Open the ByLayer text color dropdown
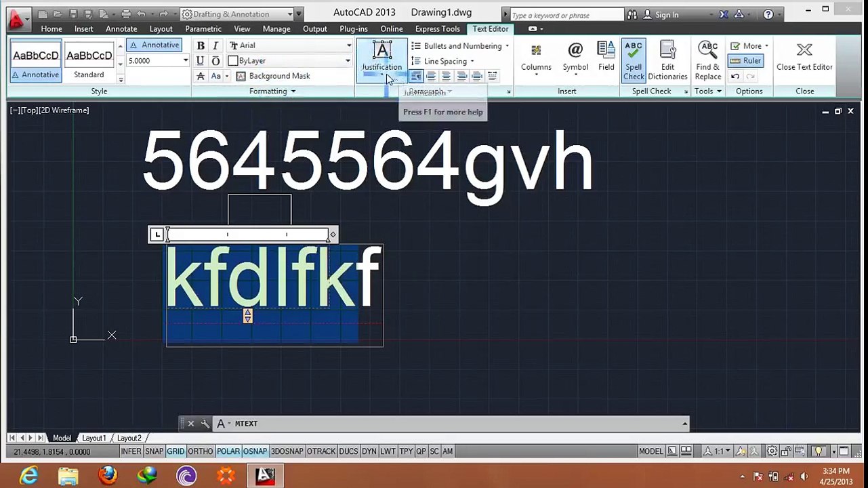 coord(290,60)
